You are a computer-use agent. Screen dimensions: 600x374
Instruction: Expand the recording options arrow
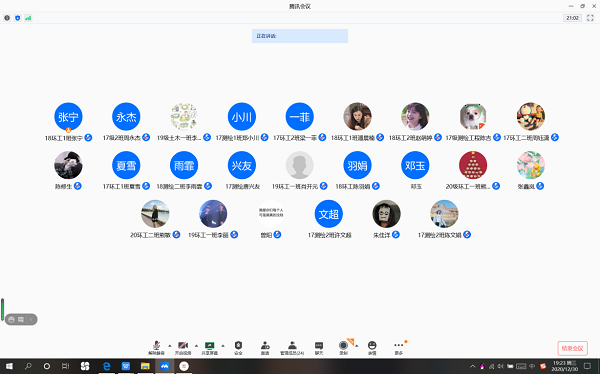pyautogui.click(x=357, y=346)
